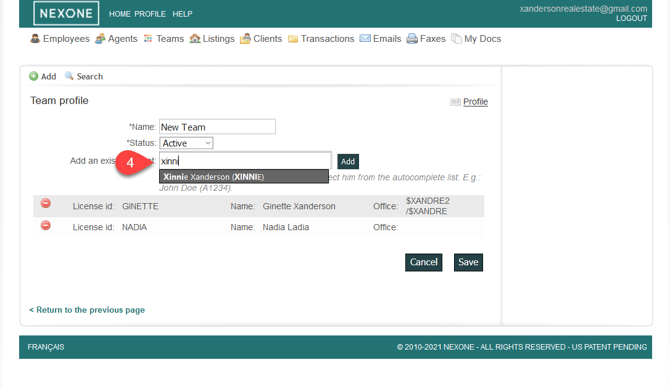Click the account email xandersonrealestate@gmail.com
This screenshot has height=389, width=670.
click(583, 9)
